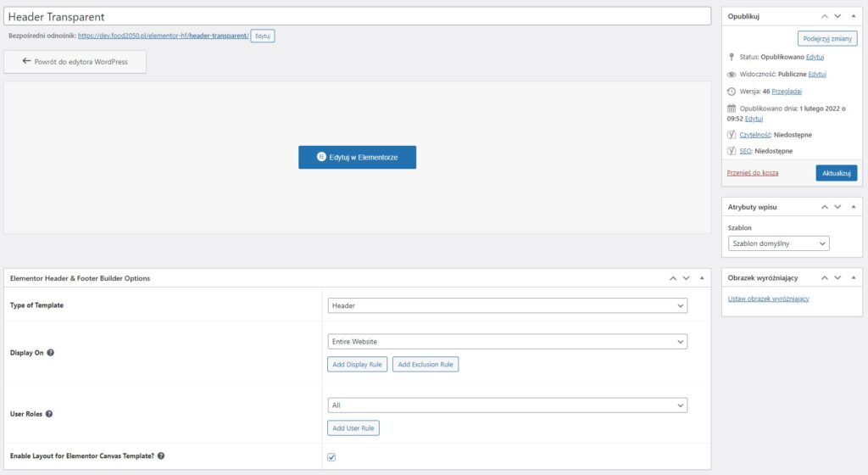Open the Szablon domyślny dropdown
Screen dimensions: 868x475
tap(778, 243)
